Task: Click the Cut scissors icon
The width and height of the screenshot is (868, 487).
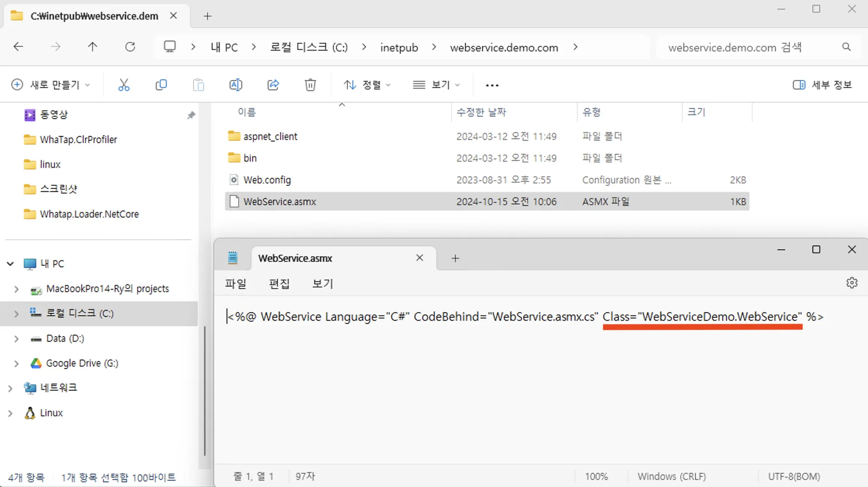Action: tap(124, 85)
